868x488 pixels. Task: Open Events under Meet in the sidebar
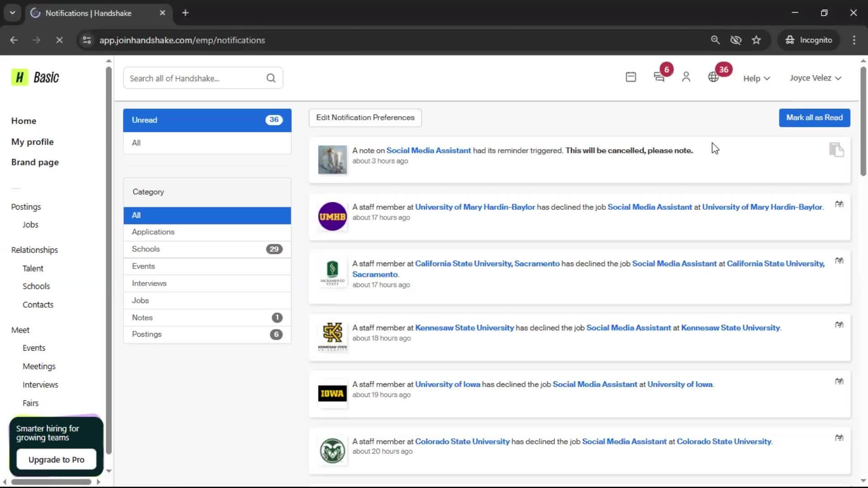[34, 348]
